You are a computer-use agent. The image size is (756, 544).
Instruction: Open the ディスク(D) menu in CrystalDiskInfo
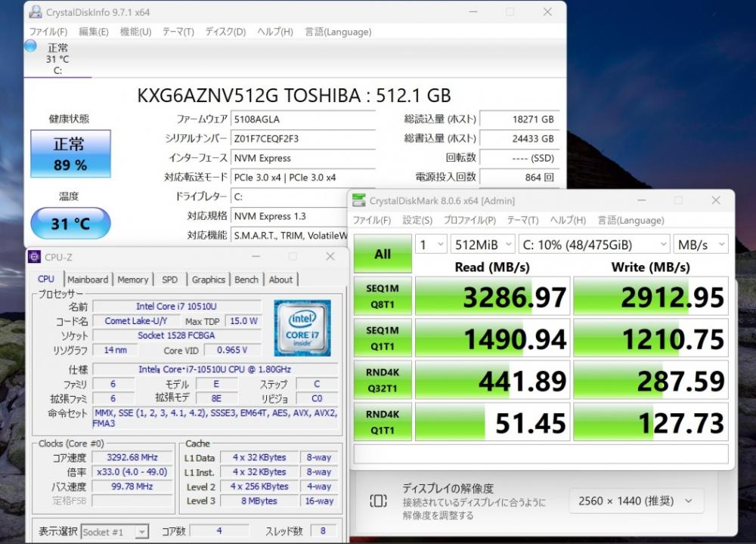tap(225, 32)
